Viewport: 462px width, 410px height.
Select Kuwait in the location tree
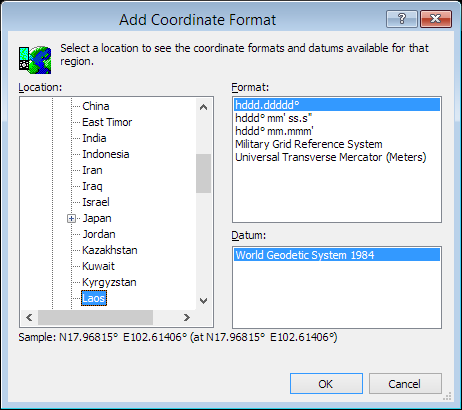pyautogui.click(x=98, y=266)
